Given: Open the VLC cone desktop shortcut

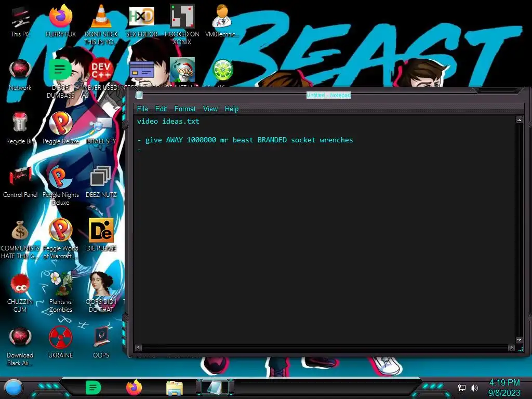Looking at the screenshot, I should click(101, 25).
